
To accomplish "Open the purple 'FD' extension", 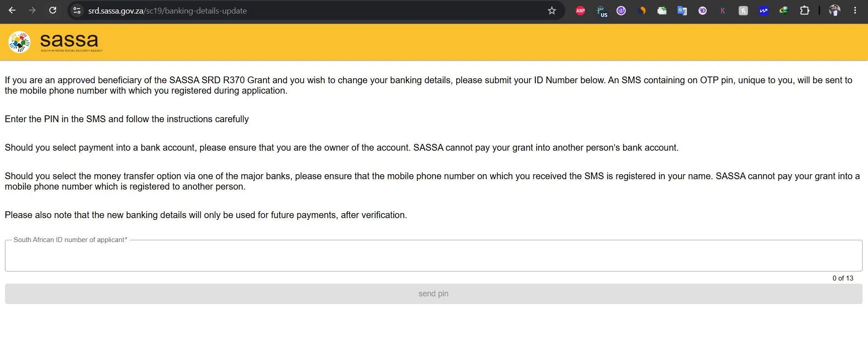I will 702,10.
